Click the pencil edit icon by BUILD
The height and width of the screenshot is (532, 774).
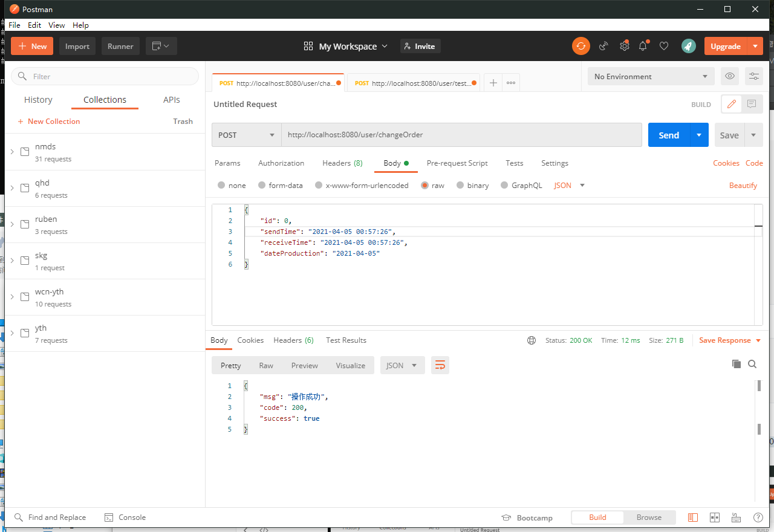click(x=731, y=104)
